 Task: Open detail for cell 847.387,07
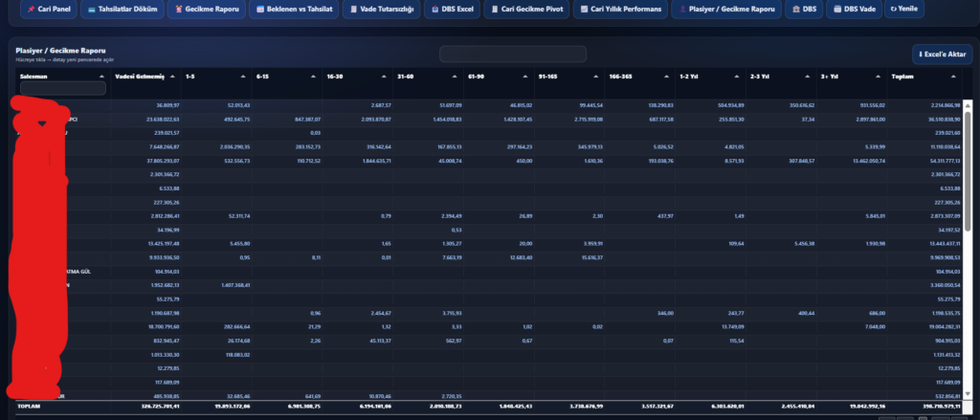point(307,119)
